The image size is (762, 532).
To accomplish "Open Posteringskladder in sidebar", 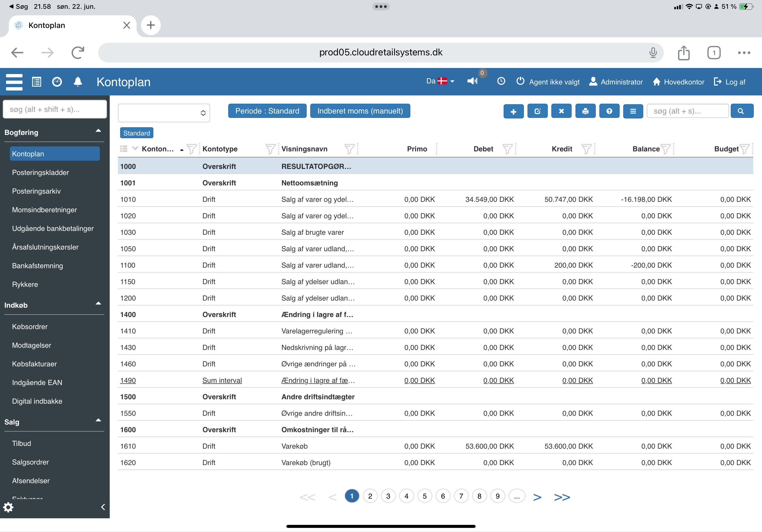I will [41, 172].
